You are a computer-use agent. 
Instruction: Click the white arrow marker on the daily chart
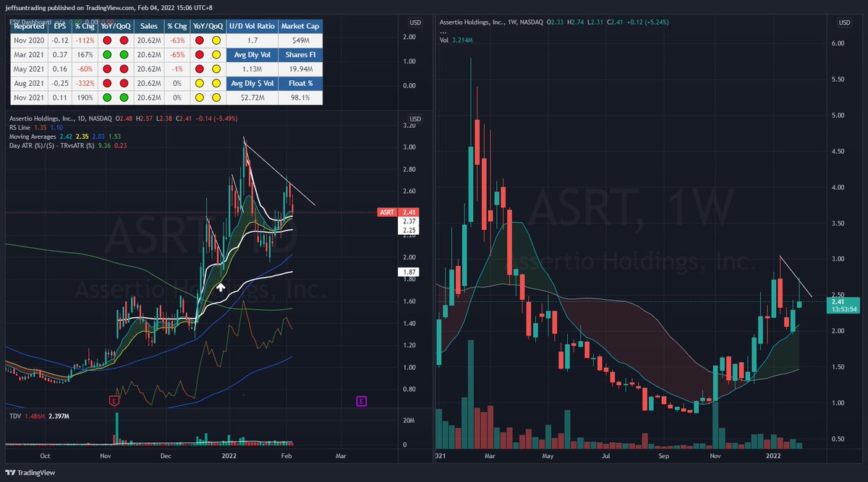(221, 286)
